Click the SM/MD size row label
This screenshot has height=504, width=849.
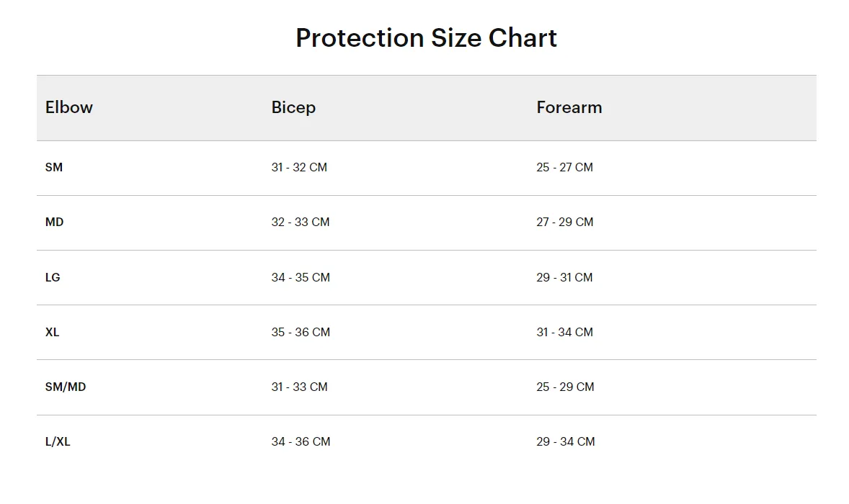pyautogui.click(x=66, y=387)
